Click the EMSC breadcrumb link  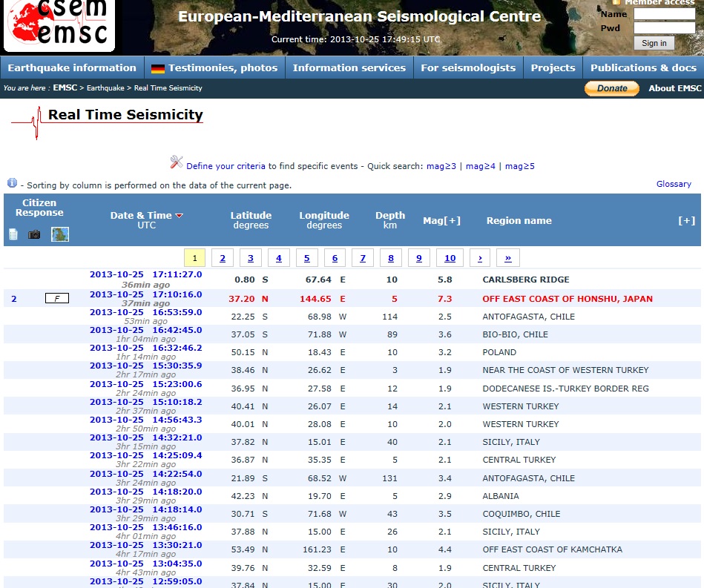click(65, 87)
